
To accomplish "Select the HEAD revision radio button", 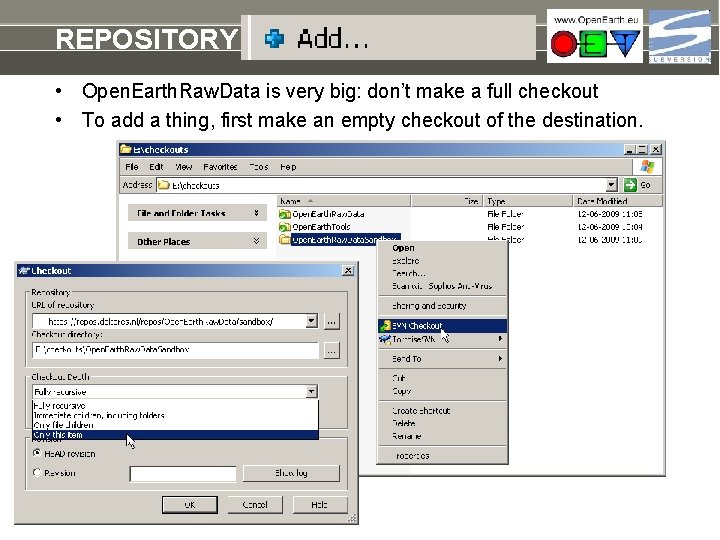I will 37,453.
